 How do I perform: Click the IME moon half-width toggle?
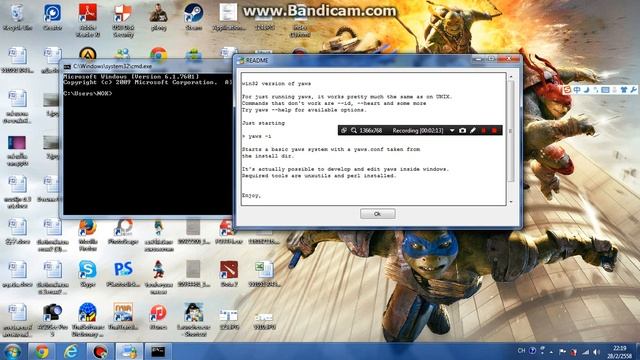pos(587,89)
